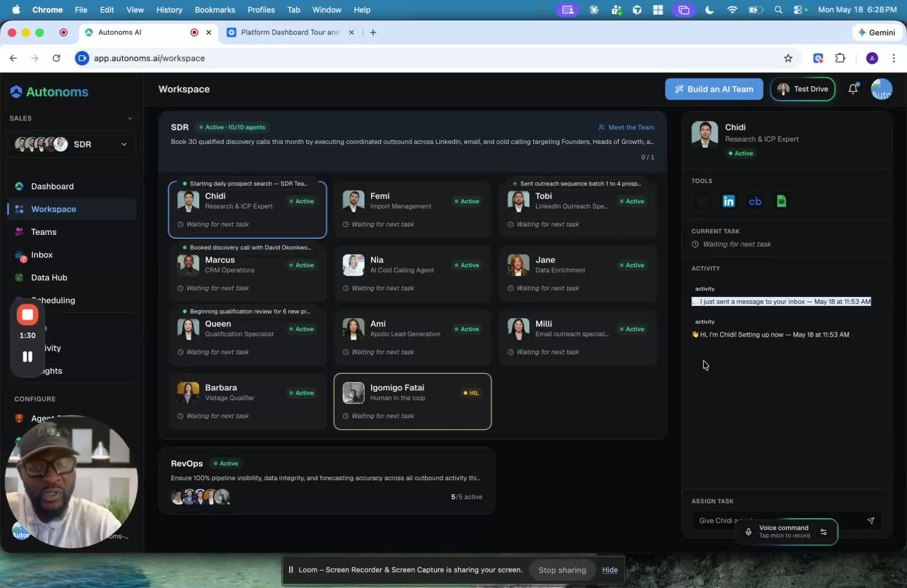Open Wi-Fi status in the menu bar

pos(732,10)
